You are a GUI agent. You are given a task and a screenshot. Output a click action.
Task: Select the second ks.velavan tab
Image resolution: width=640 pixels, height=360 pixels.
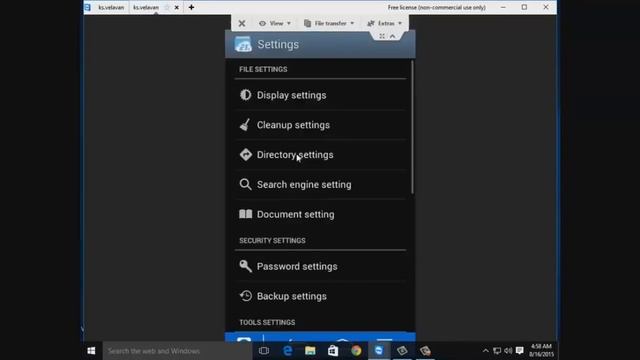coord(146,7)
